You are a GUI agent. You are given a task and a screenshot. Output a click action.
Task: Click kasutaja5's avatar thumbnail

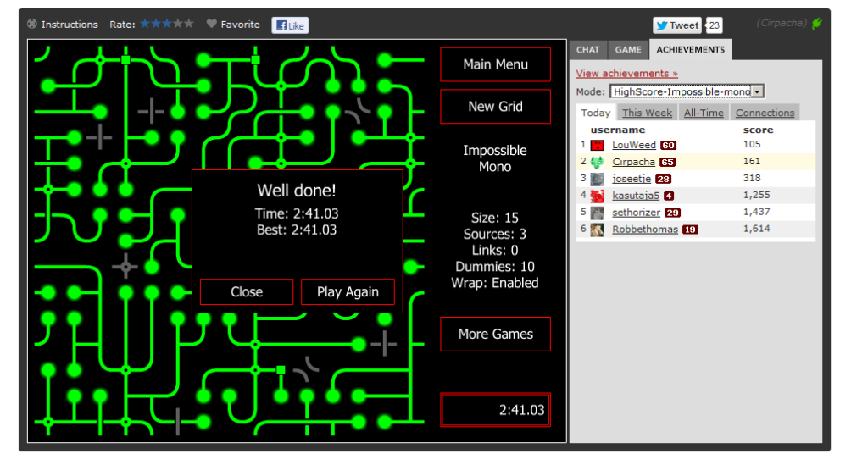tap(598, 196)
